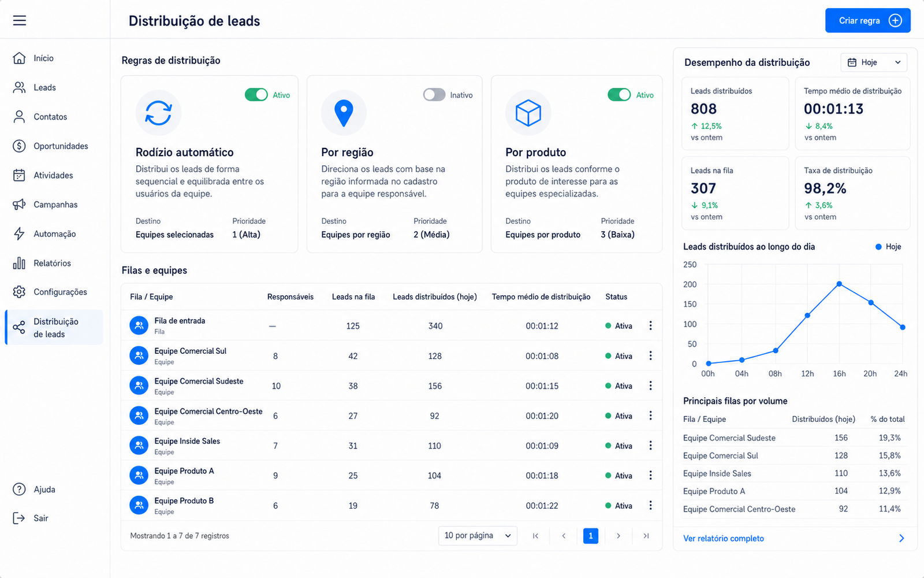The image size is (924, 578).
Task: Click the Rodízio automático sync icon
Action: (x=158, y=113)
